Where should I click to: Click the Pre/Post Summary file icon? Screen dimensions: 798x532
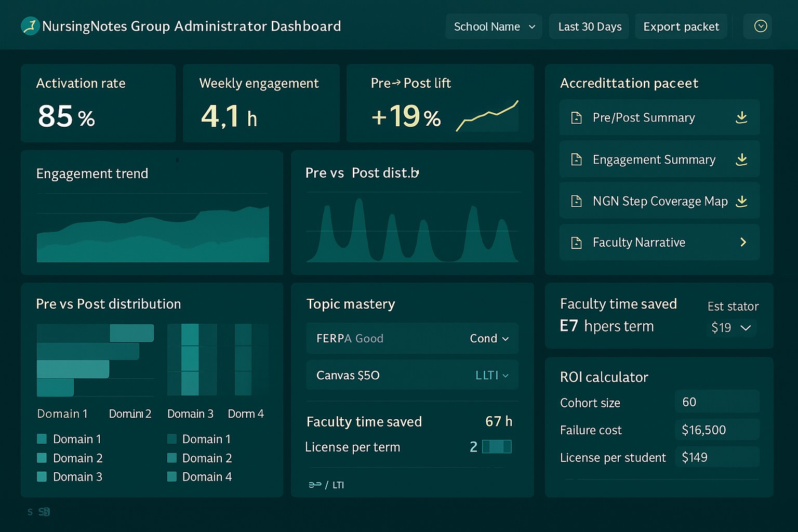(576, 117)
